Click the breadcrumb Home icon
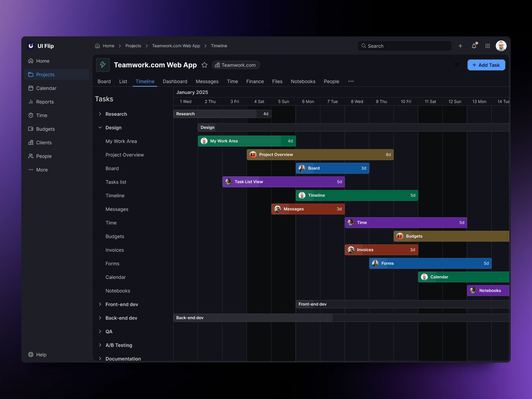 pos(98,46)
